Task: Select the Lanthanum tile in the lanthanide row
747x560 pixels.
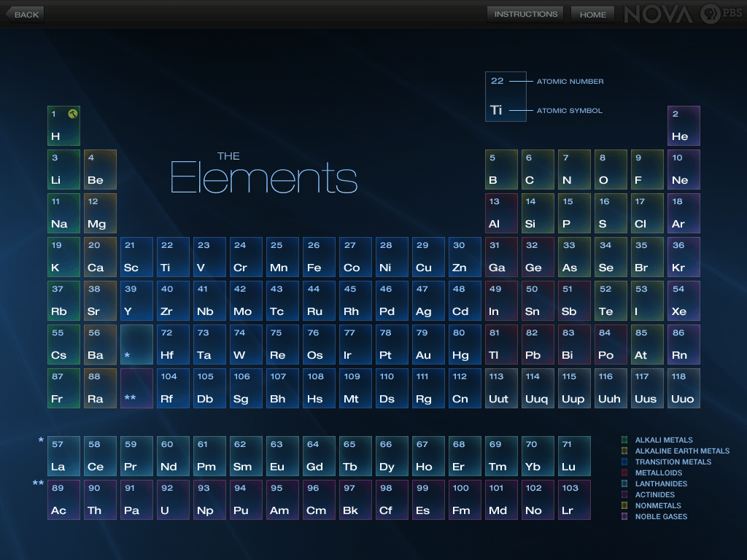Action: 63,456
